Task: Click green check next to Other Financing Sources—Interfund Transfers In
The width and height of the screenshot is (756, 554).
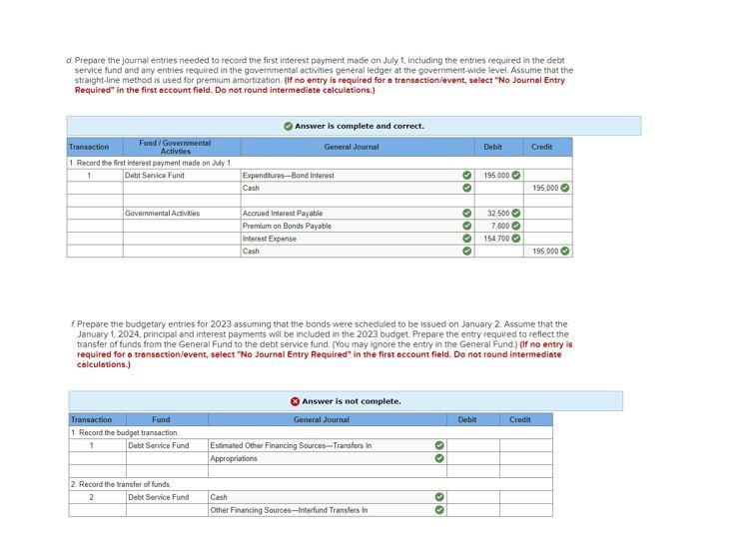Action: tap(439, 510)
